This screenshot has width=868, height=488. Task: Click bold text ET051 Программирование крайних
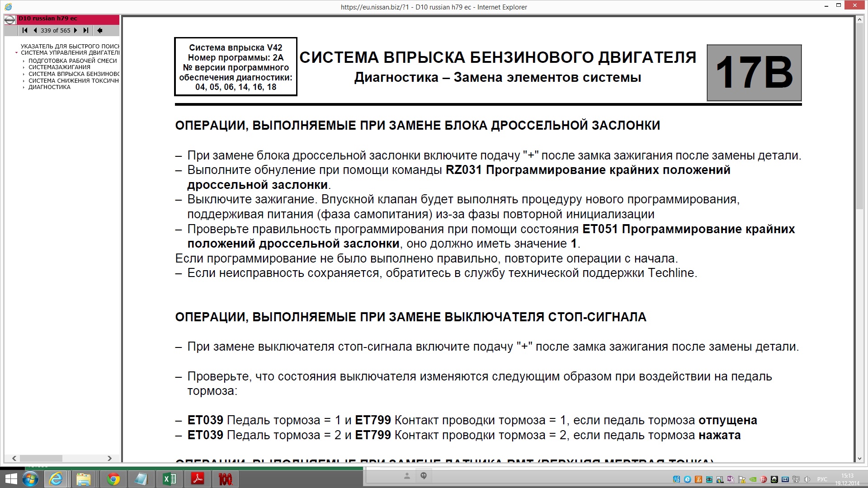point(689,229)
